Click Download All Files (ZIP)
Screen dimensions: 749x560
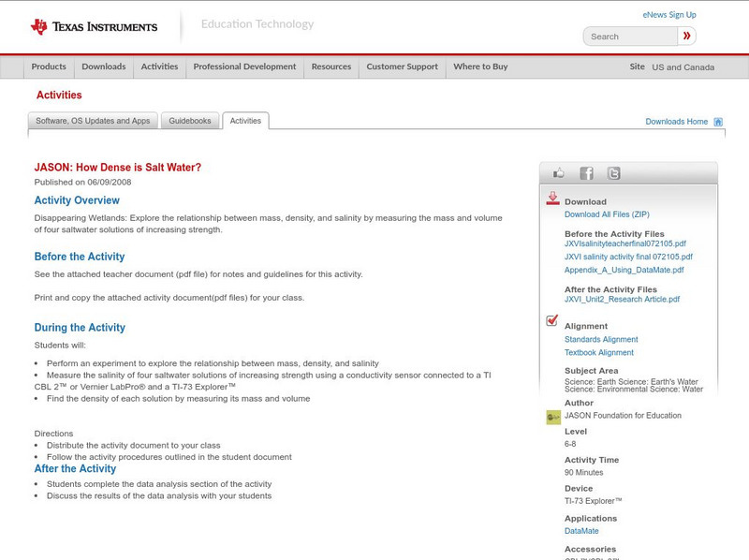coord(607,214)
